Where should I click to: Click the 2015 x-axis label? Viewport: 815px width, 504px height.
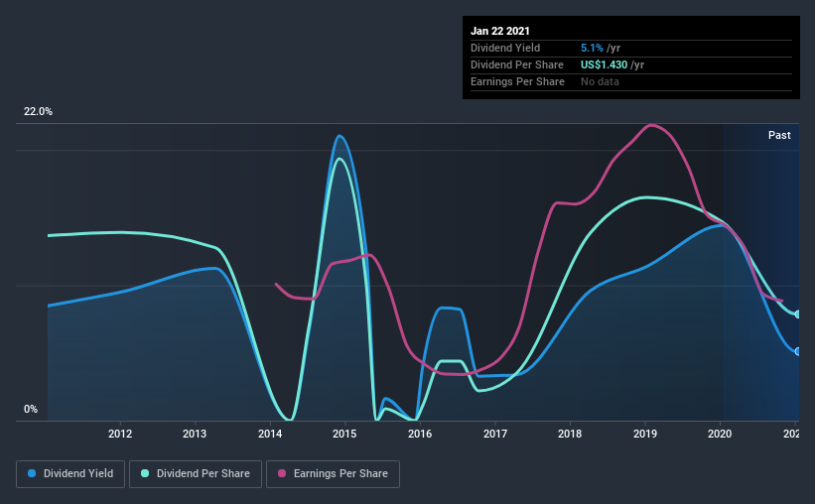click(344, 434)
